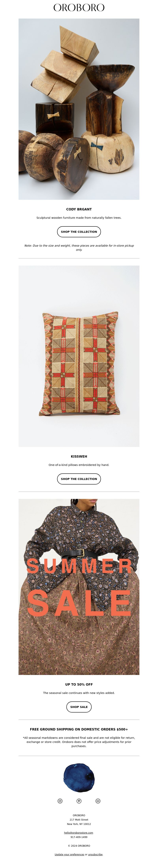
Task: Click the 917-409-1499 phone number
Action: pos(79,837)
